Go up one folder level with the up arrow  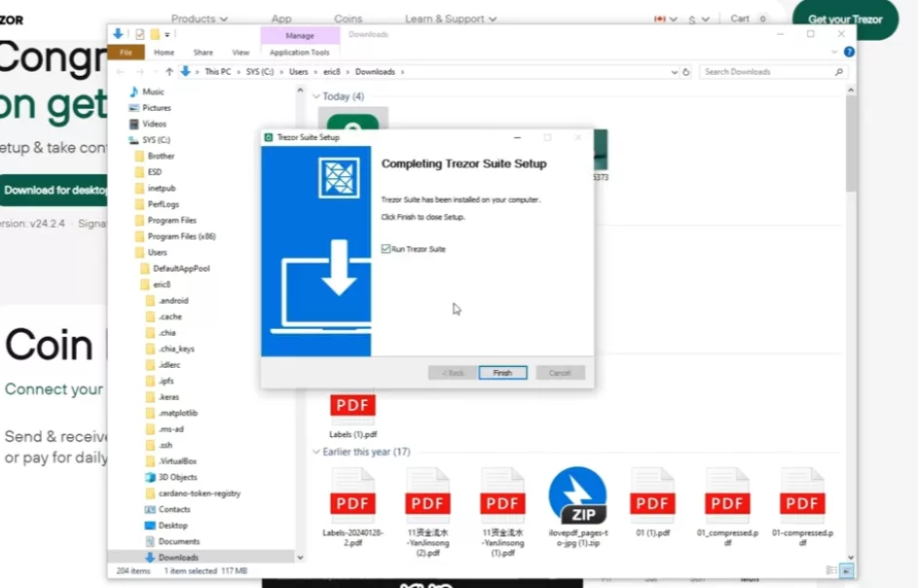tap(169, 72)
